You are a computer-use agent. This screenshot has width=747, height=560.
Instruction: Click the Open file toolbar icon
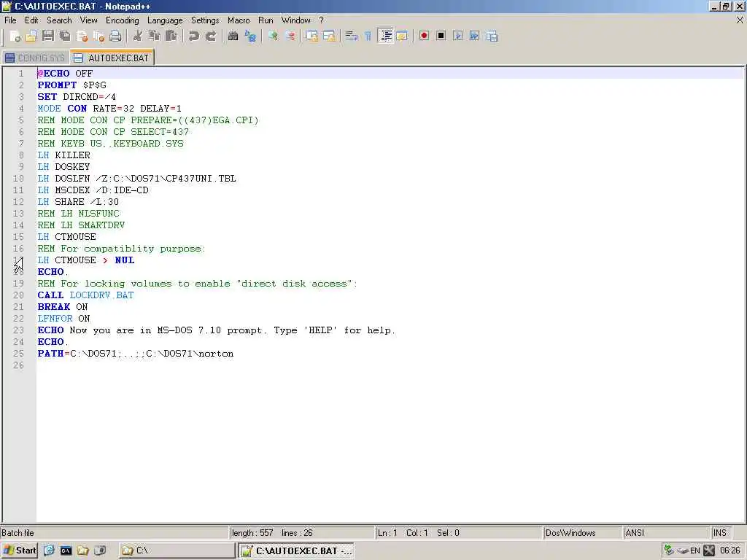pyautogui.click(x=31, y=36)
